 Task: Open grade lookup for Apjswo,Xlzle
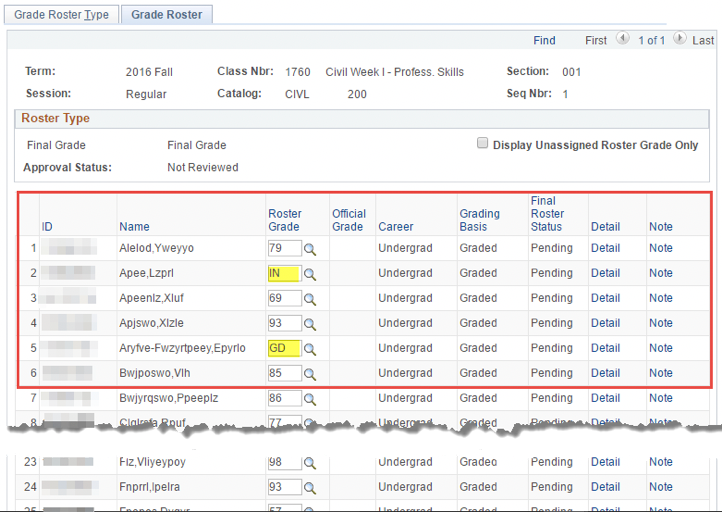coord(310,324)
